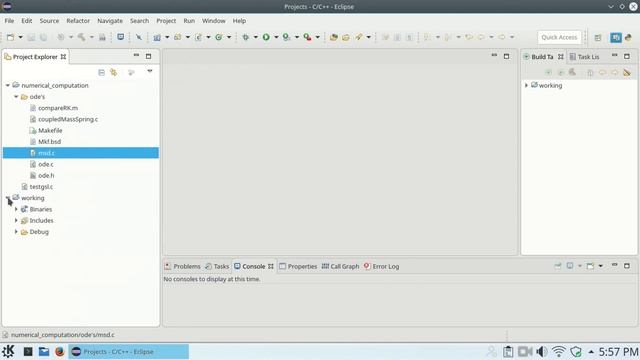Open the Help menu
Image resolution: width=640 pixels, height=360 pixels.
(x=240, y=20)
